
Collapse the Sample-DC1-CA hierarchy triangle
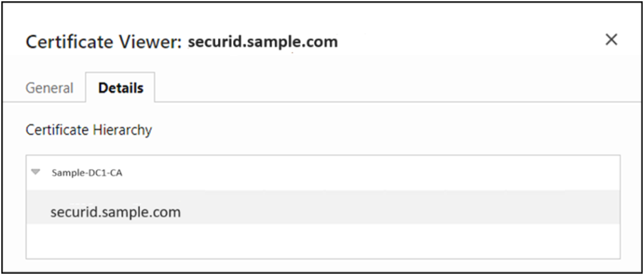pyautogui.click(x=35, y=173)
